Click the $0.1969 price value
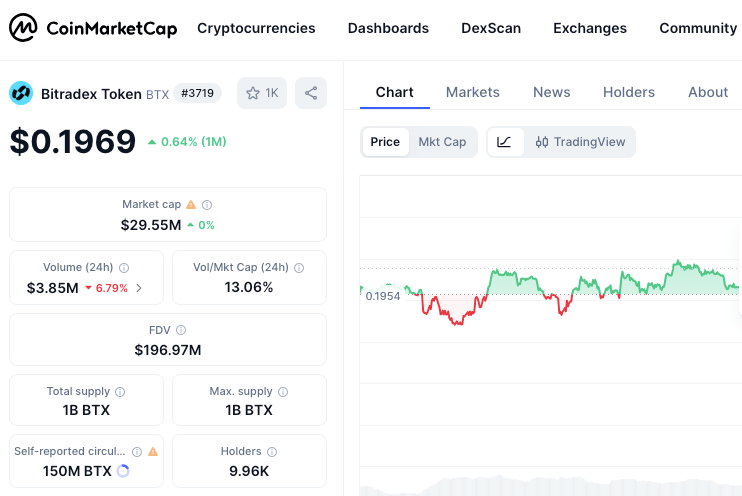Screen dimensions: 742x496 [73, 142]
